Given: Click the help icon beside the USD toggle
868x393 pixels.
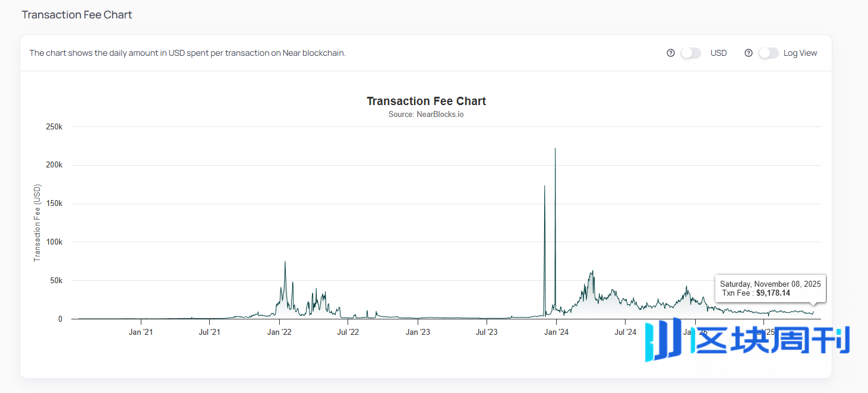Looking at the screenshot, I should coord(671,53).
